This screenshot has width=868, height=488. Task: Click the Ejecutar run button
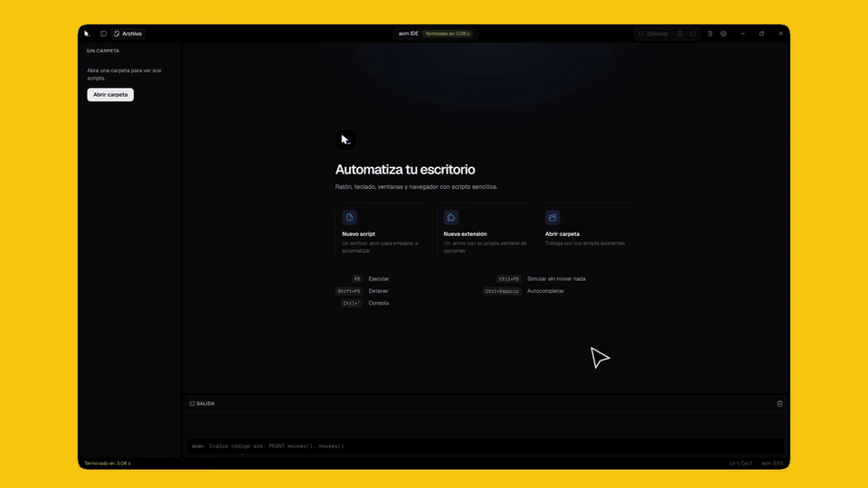(654, 33)
